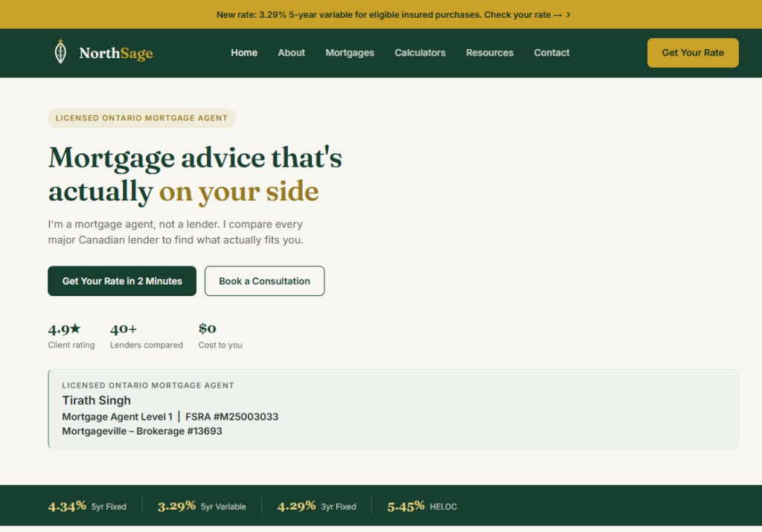Click the FSRA #M25003033 license text
The image size is (762, 532).
click(x=232, y=417)
